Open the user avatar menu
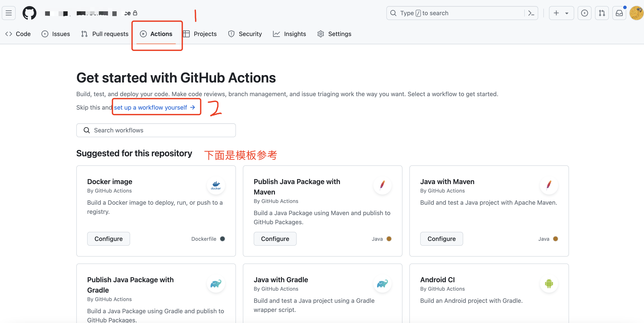 tap(636, 13)
